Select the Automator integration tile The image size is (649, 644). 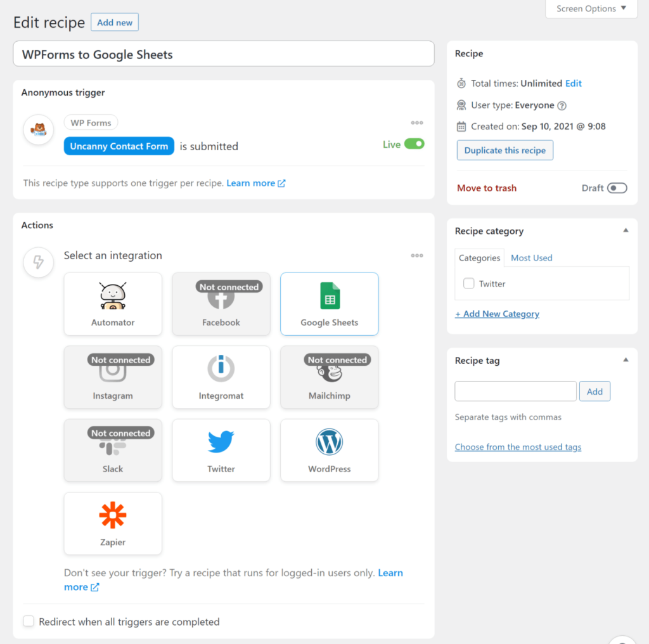pyautogui.click(x=113, y=304)
